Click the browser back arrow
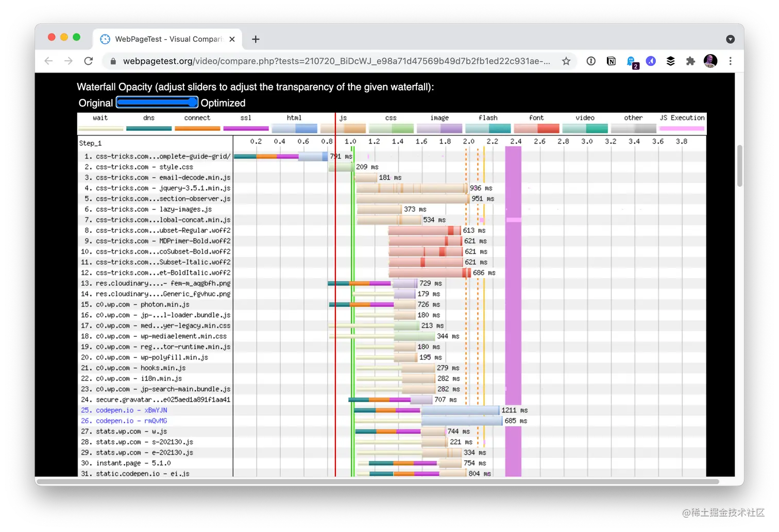Viewport: 779px width, 532px height. click(48, 61)
